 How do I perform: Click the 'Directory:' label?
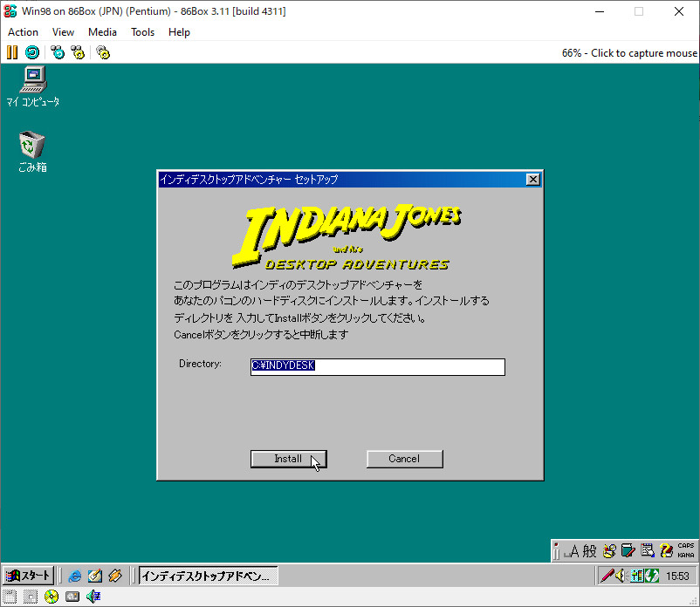pyautogui.click(x=200, y=364)
